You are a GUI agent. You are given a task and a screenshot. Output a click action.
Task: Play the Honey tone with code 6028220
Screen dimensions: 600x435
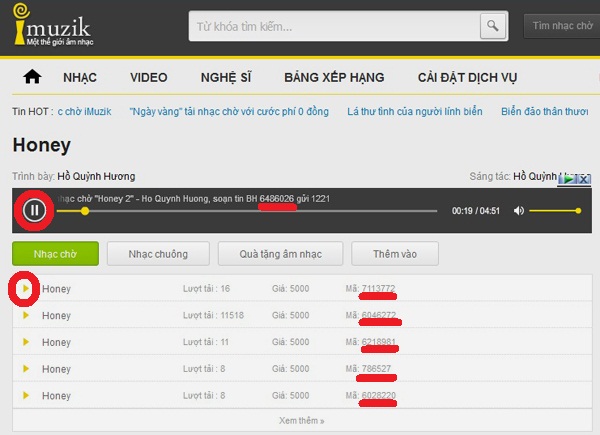tap(26, 395)
